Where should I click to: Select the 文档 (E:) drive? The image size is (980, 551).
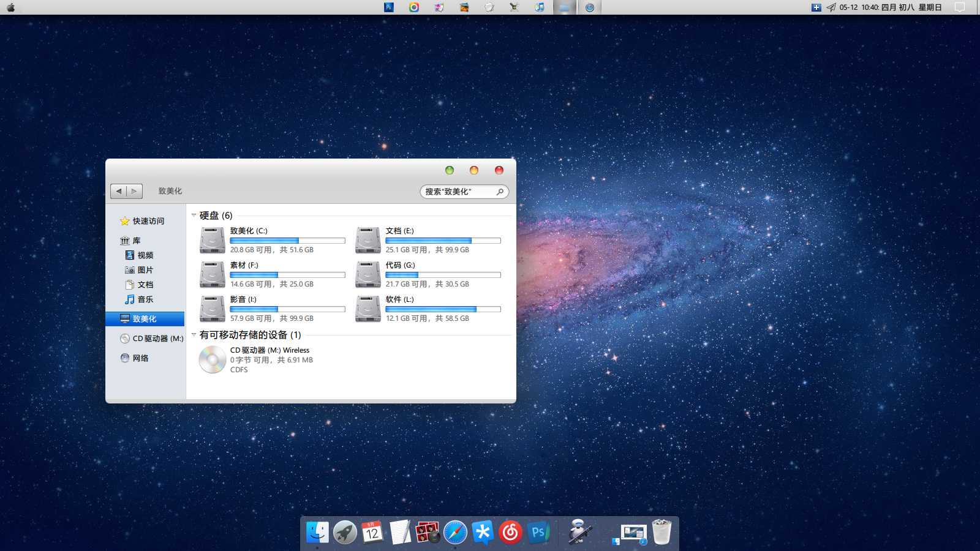click(428, 240)
